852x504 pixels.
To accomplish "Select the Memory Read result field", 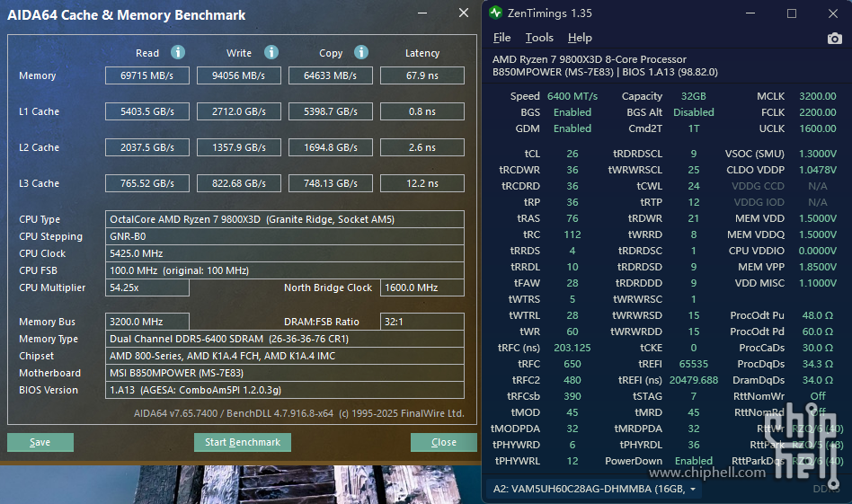I will [146, 76].
